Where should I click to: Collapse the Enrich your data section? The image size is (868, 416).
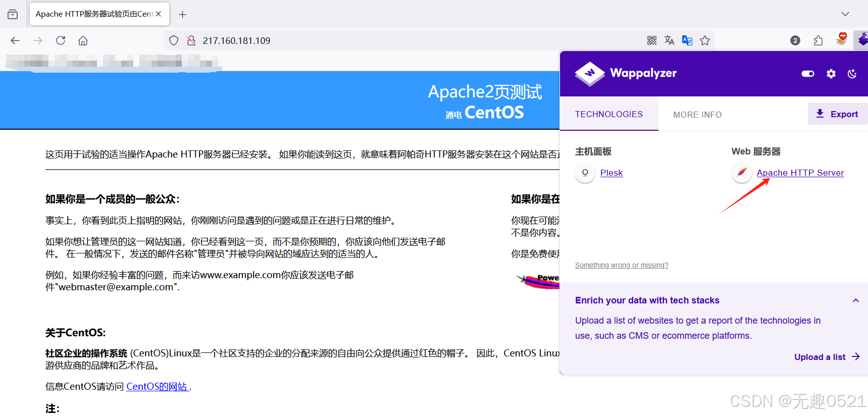(856, 300)
